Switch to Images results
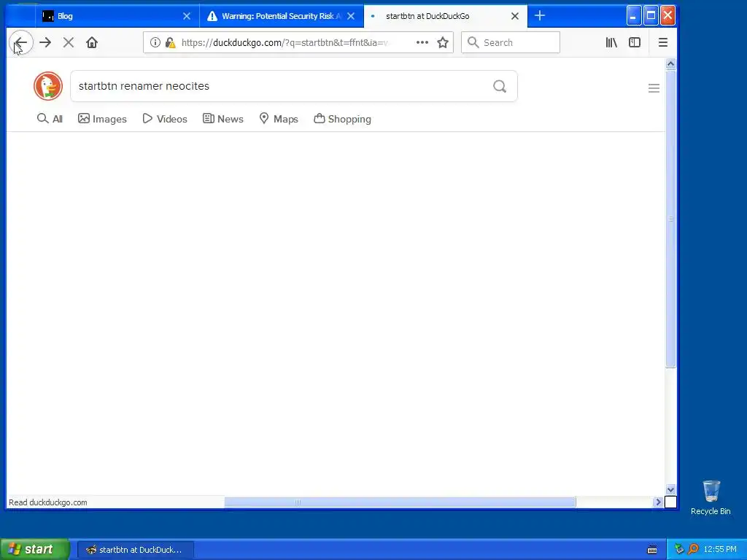This screenshot has height=560, width=747. pos(102,119)
